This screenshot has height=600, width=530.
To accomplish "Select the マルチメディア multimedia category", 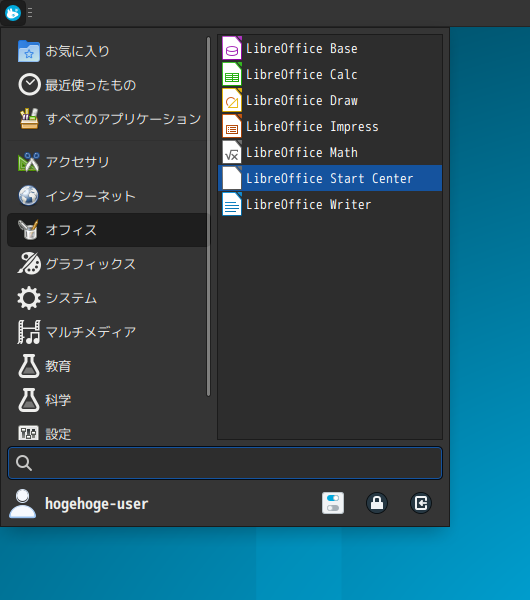I will (x=107, y=332).
